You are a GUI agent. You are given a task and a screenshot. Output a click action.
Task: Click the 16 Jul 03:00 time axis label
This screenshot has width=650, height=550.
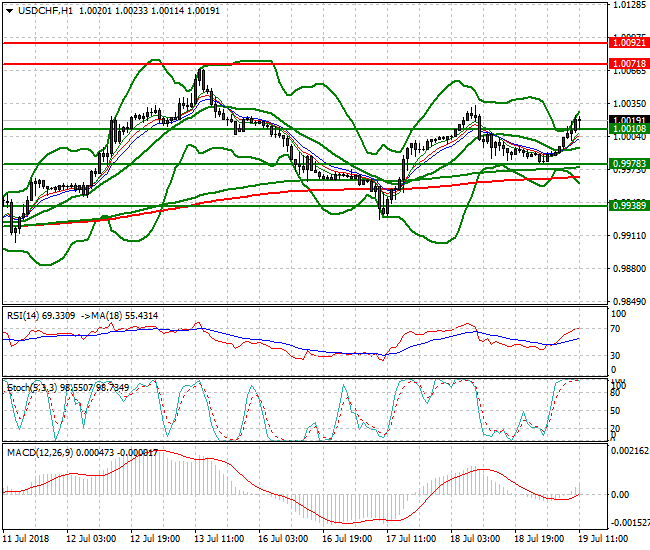pyautogui.click(x=283, y=539)
